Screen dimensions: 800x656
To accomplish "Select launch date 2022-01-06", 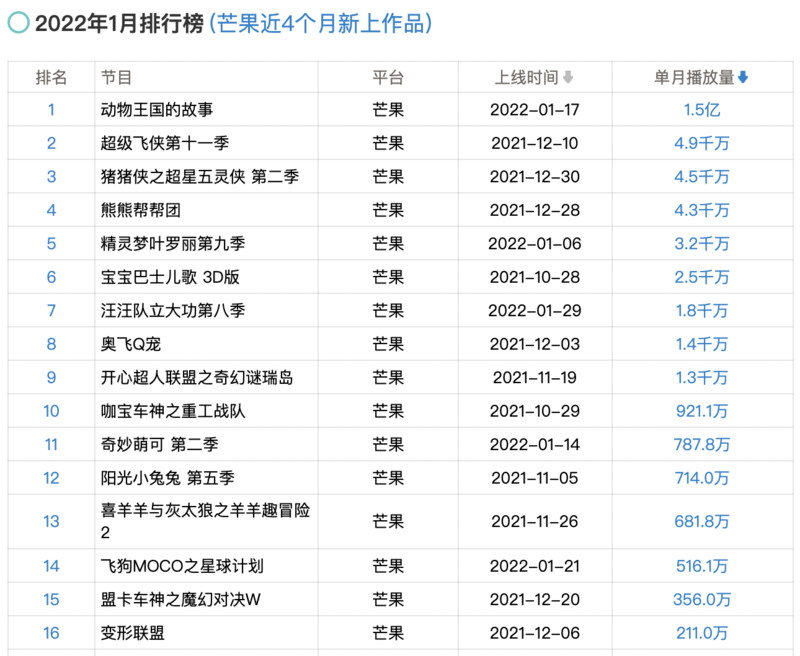I will coord(535,243).
